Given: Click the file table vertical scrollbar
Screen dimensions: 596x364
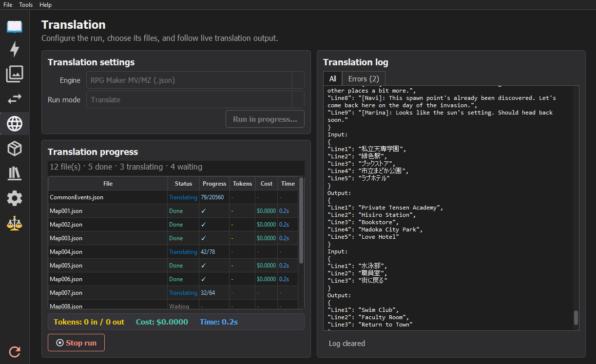Looking at the screenshot, I should pyautogui.click(x=301, y=220).
